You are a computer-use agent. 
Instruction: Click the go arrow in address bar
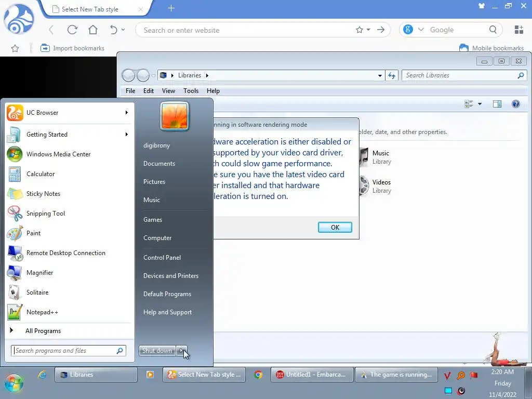click(x=381, y=30)
